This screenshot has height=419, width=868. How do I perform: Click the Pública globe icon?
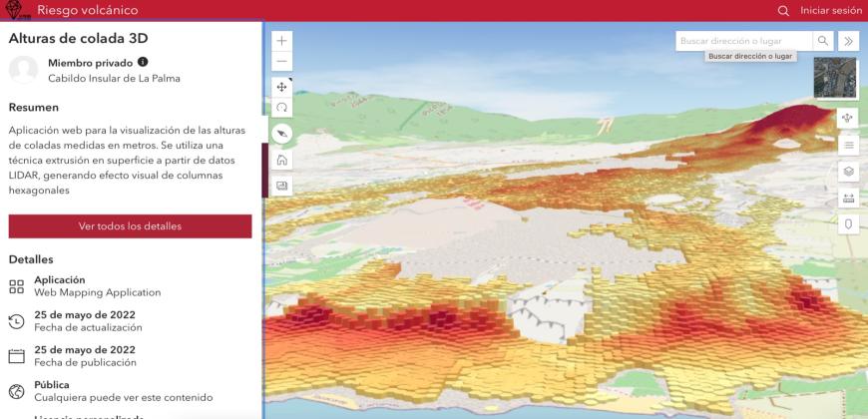tap(17, 392)
